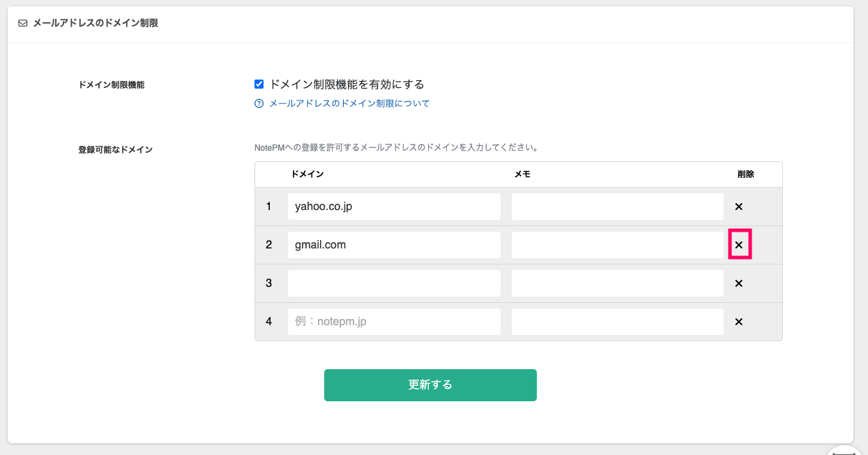Remove the empty third domain row

coord(738,283)
